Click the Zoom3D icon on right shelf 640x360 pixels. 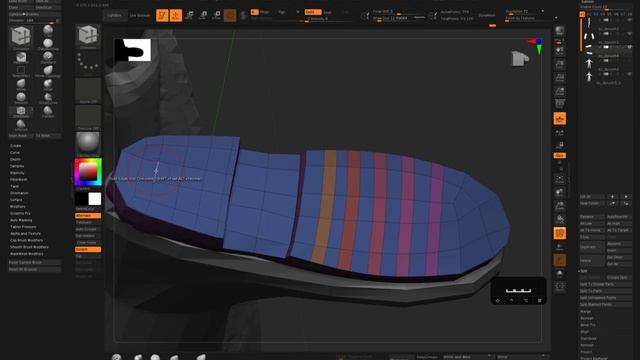click(560, 206)
